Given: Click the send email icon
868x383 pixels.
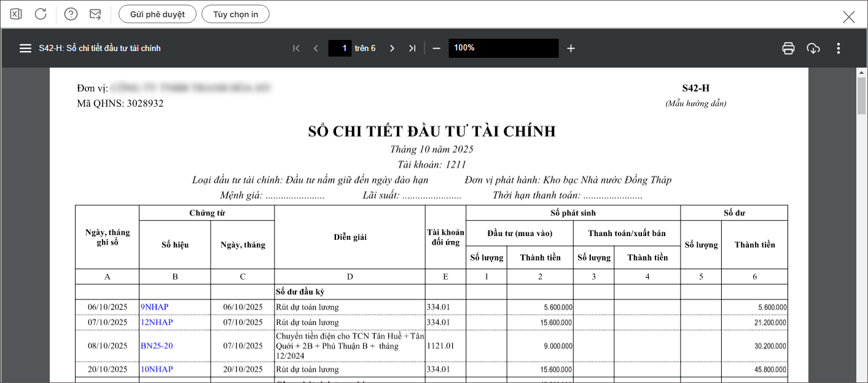Looking at the screenshot, I should (95, 14).
